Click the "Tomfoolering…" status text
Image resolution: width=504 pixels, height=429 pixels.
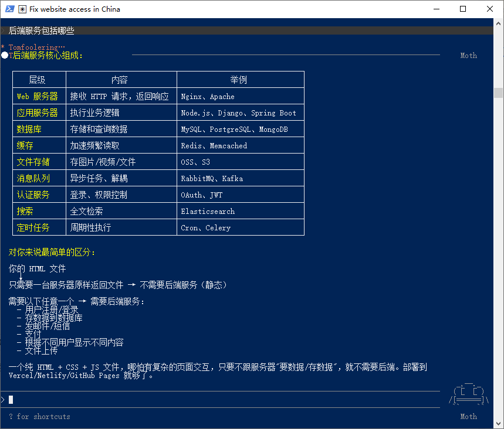click(x=36, y=47)
